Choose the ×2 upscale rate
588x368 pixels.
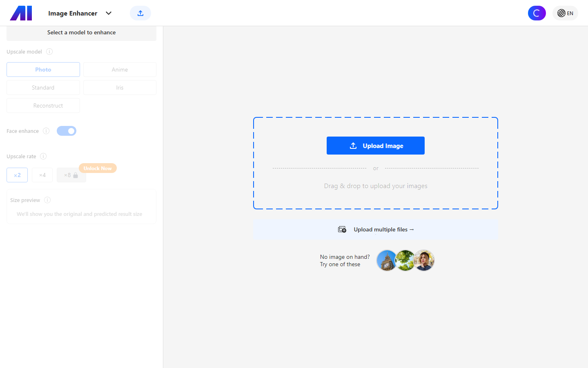[x=17, y=175]
